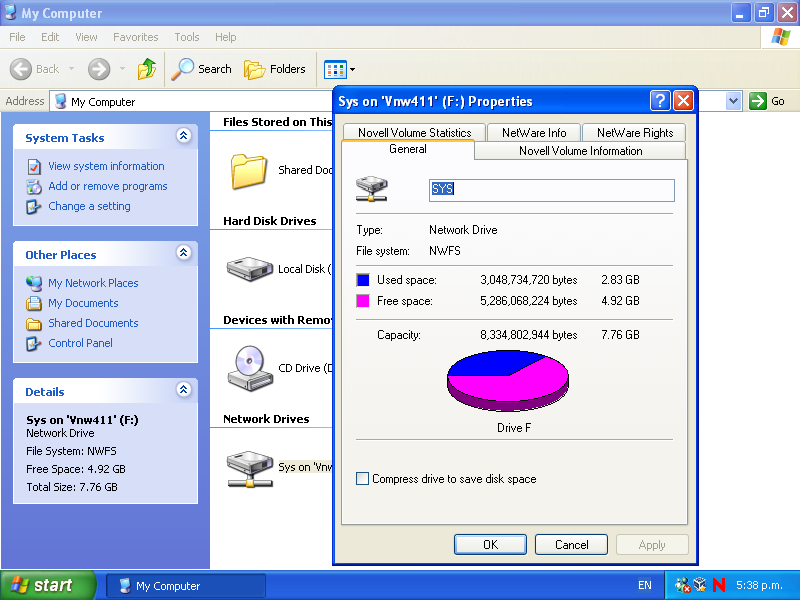Click the Forward arrow icon

click(x=99, y=69)
